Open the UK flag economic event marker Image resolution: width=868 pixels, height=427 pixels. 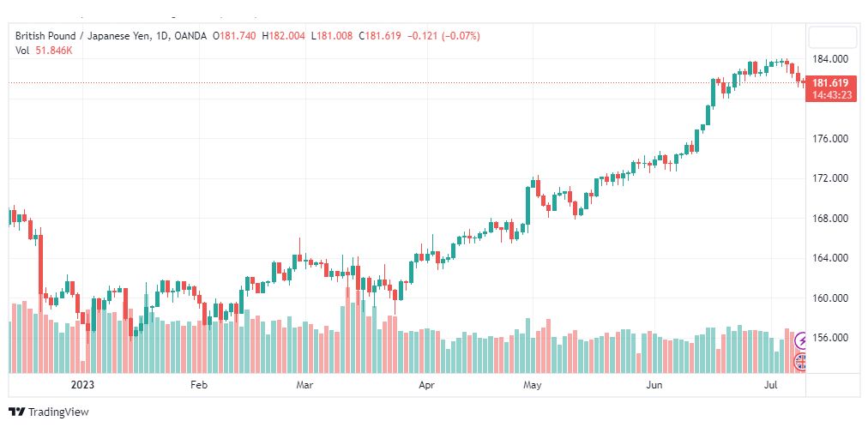pyautogui.click(x=800, y=362)
